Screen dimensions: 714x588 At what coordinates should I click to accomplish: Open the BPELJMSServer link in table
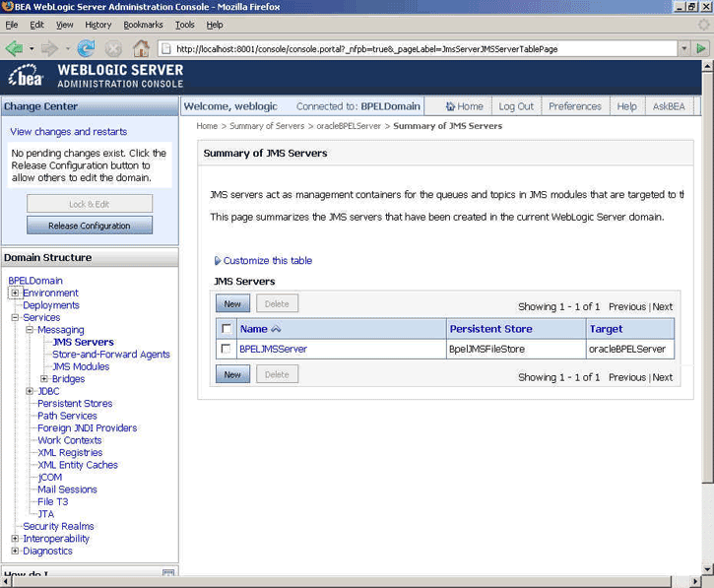[273, 349]
